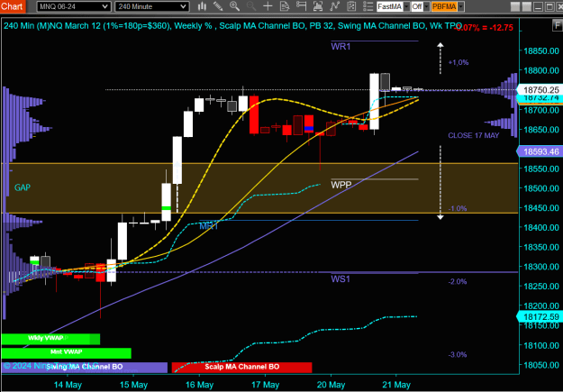Click the 16 May date label

click(x=200, y=385)
